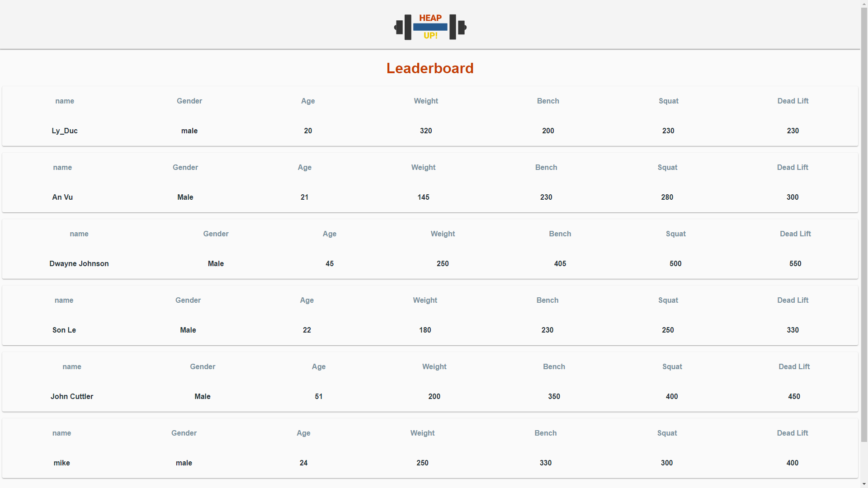This screenshot has height=488, width=868.
Task: Click the mike name entry
Action: pos(62,463)
